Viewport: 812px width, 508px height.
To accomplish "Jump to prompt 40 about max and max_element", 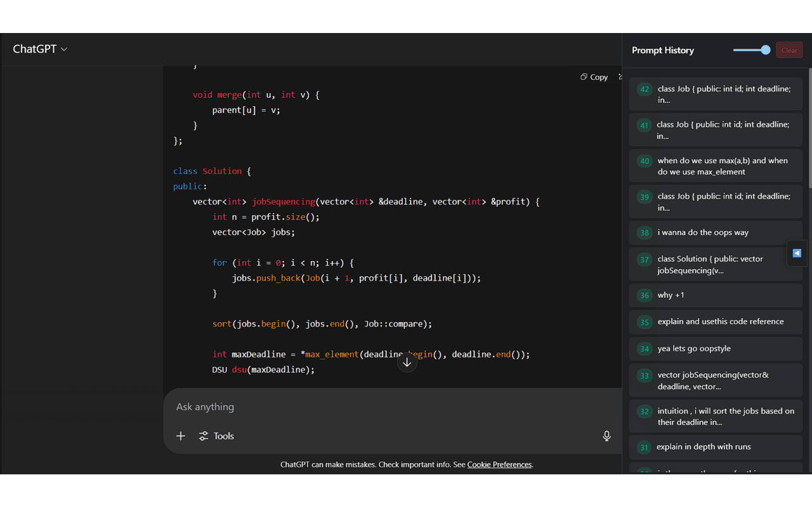I will click(716, 166).
